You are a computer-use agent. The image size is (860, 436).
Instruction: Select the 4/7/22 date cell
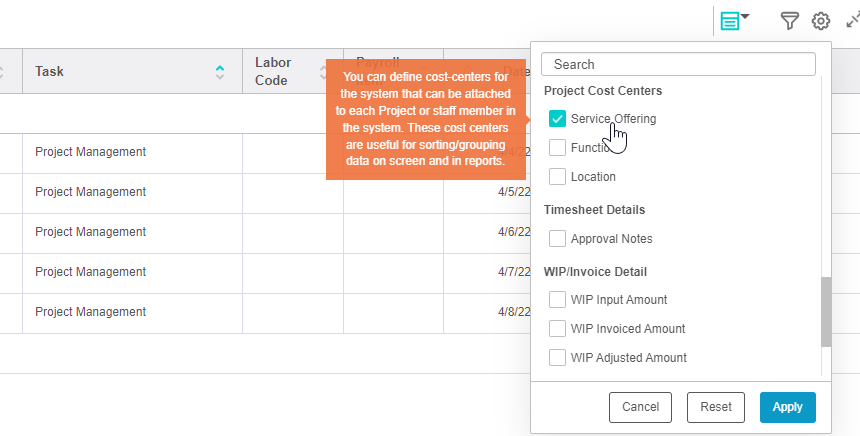(x=487, y=272)
